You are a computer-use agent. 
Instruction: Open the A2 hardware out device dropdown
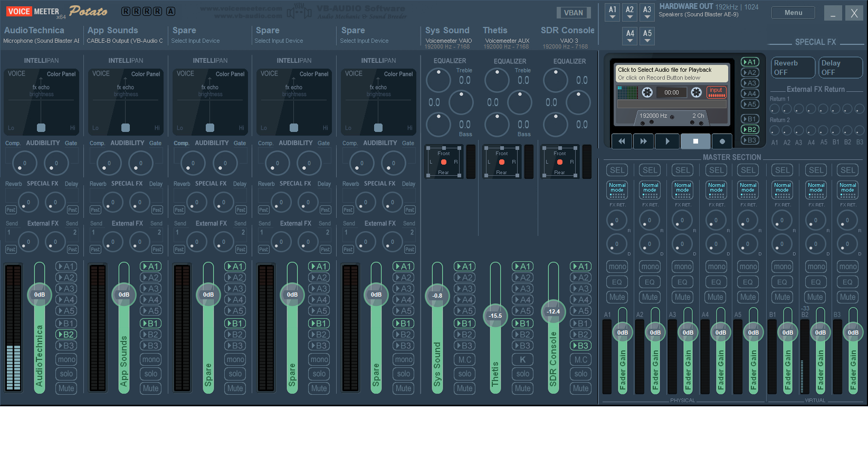click(630, 12)
